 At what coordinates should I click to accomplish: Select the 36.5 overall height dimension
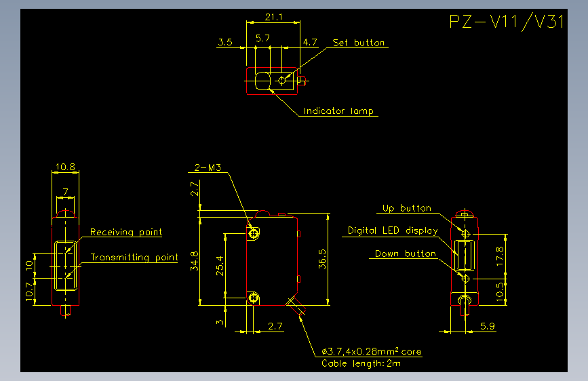pos(323,259)
